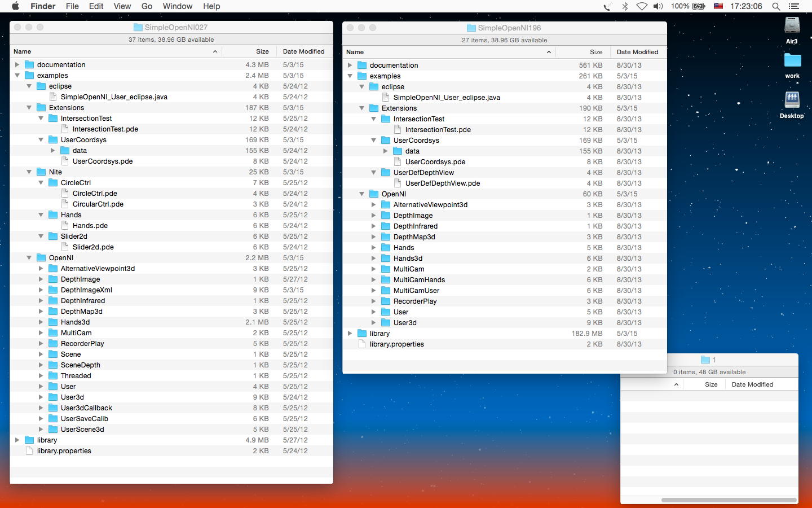The width and height of the screenshot is (812, 508).
Task: Select SimpleOpenNI_User_eclipse.java in SimpleOpenNI027 window
Action: [x=114, y=97]
